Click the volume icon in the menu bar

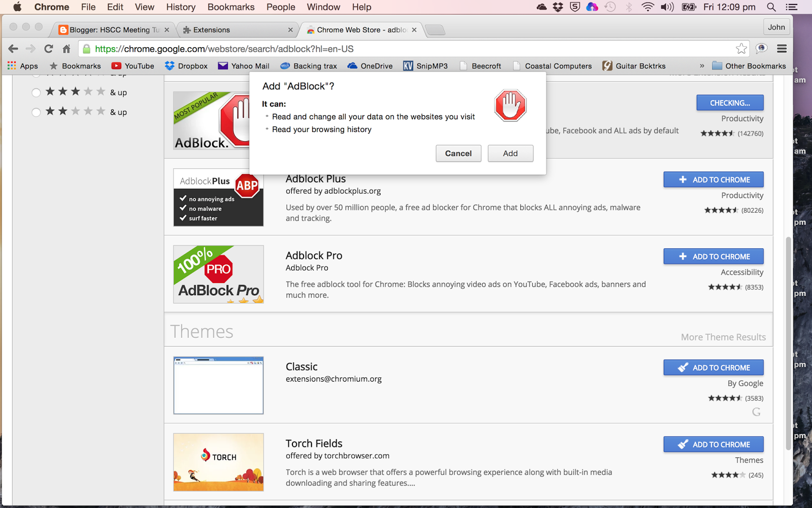pos(667,7)
